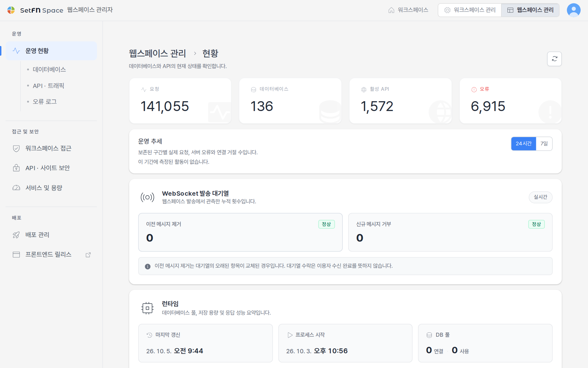Open the user profile avatar
The width and height of the screenshot is (588, 368).
tap(574, 10)
